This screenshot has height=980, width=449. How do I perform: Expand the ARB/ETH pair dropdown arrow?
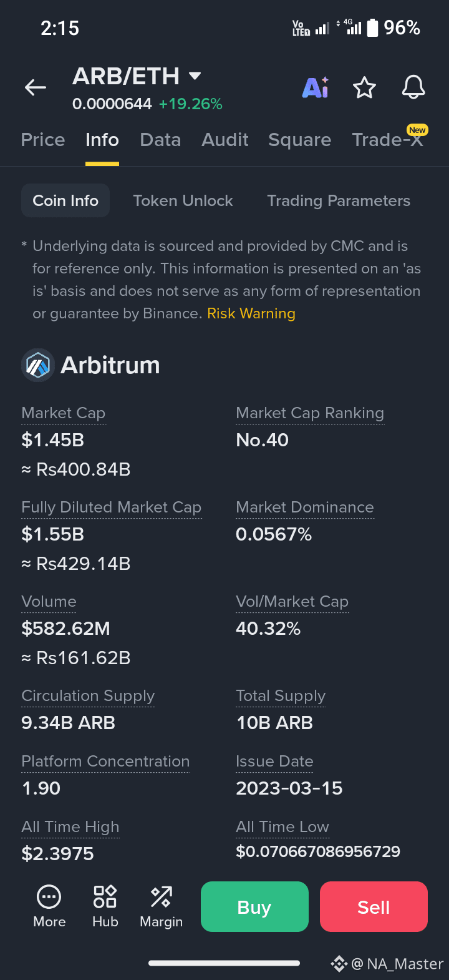coord(195,76)
